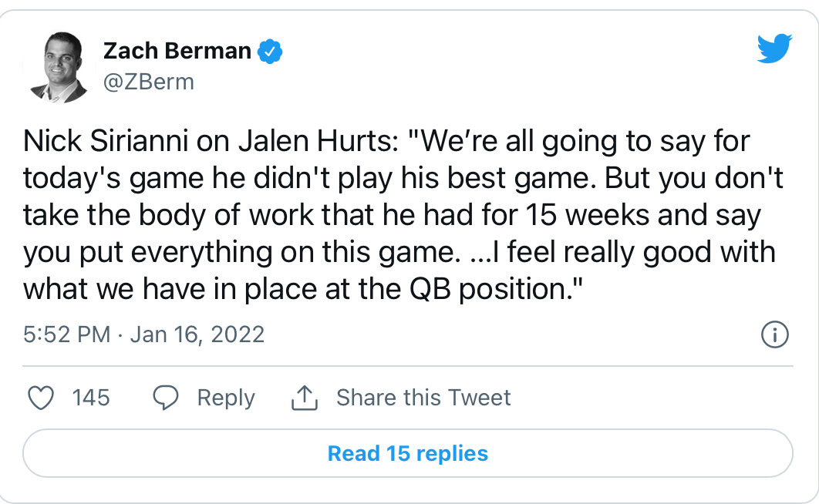This screenshot has height=504, width=819.
Task: Click the Reply text label
Action: coord(225,398)
